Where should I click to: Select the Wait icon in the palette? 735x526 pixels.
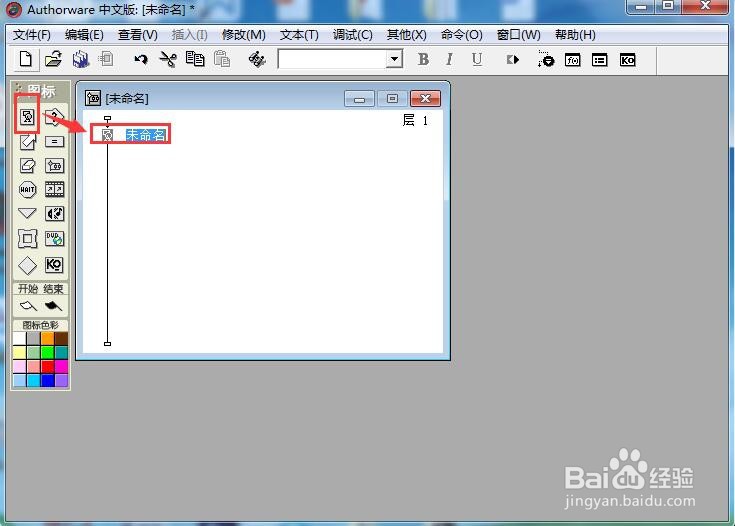pyautogui.click(x=27, y=189)
